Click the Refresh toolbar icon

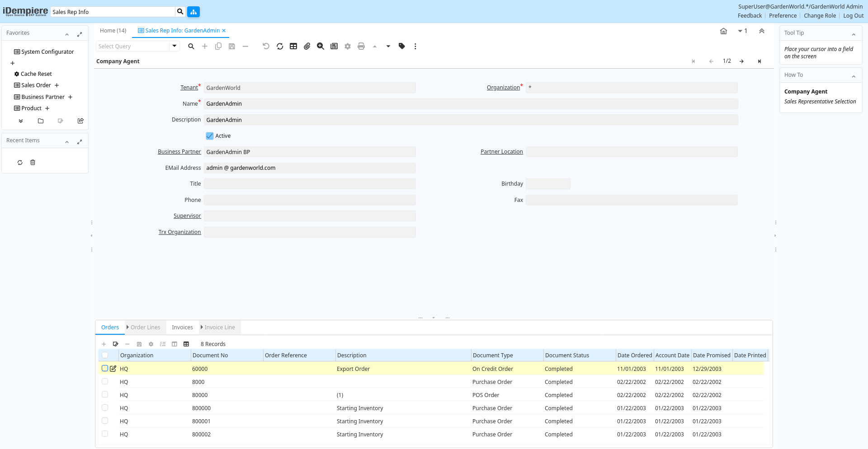click(x=280, y=46)
